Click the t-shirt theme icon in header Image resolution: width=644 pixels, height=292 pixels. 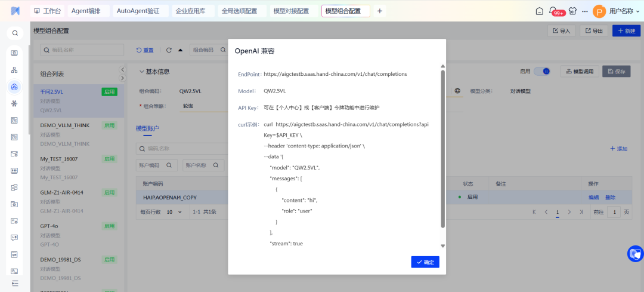pos(573,11)
